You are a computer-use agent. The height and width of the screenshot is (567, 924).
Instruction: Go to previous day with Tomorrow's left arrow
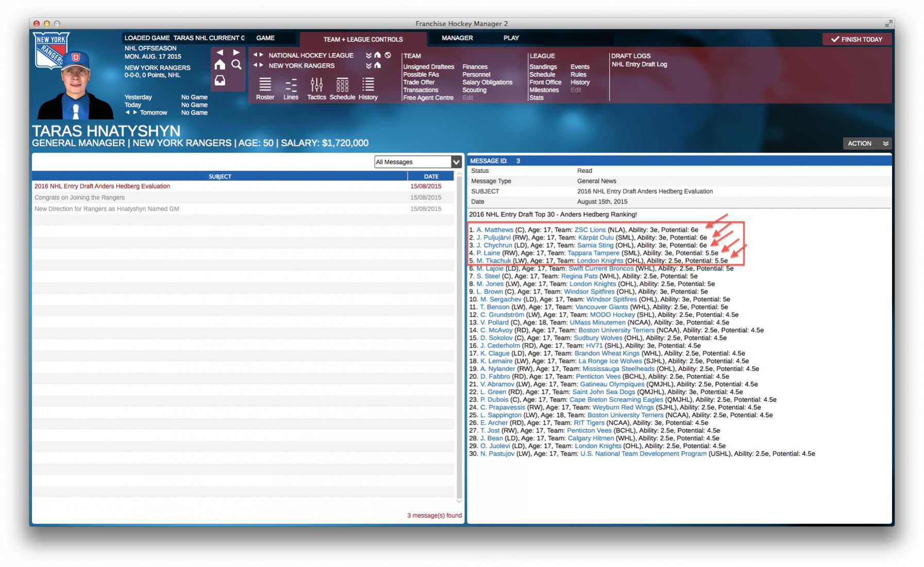(128, 112)
